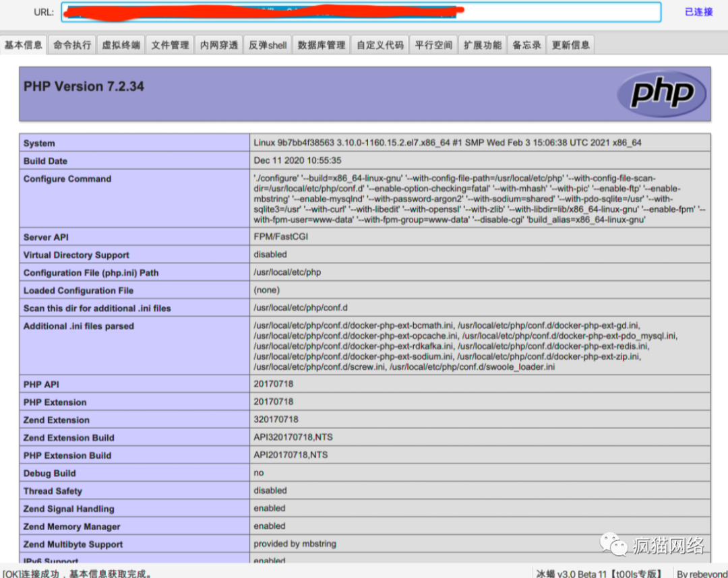Image resolution: width=728 pixels, height=578 pixels.
Task: Select the API320170718,NTS value
Action: pyautogui.click(x=293, y=437)
